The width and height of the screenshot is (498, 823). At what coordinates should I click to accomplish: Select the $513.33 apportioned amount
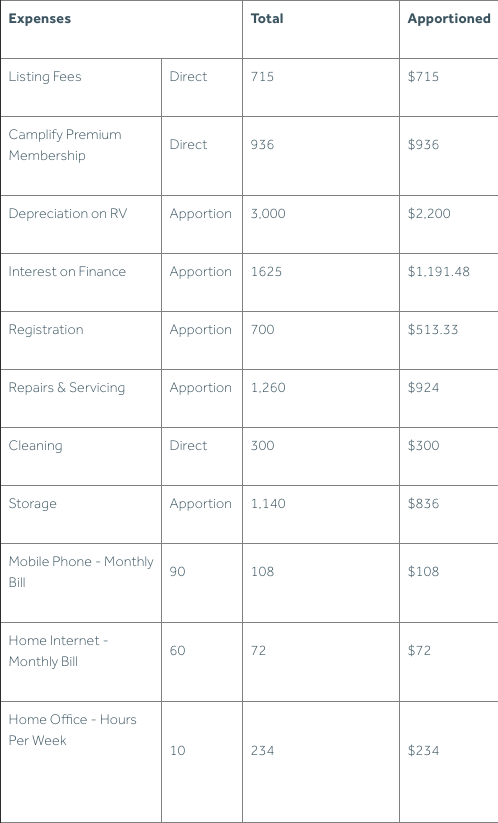[x=433, y=330]
